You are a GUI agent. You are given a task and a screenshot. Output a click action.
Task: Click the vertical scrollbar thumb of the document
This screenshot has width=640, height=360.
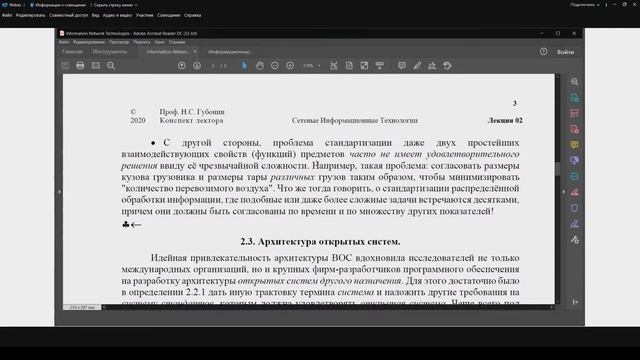click(x=558, y=169)
